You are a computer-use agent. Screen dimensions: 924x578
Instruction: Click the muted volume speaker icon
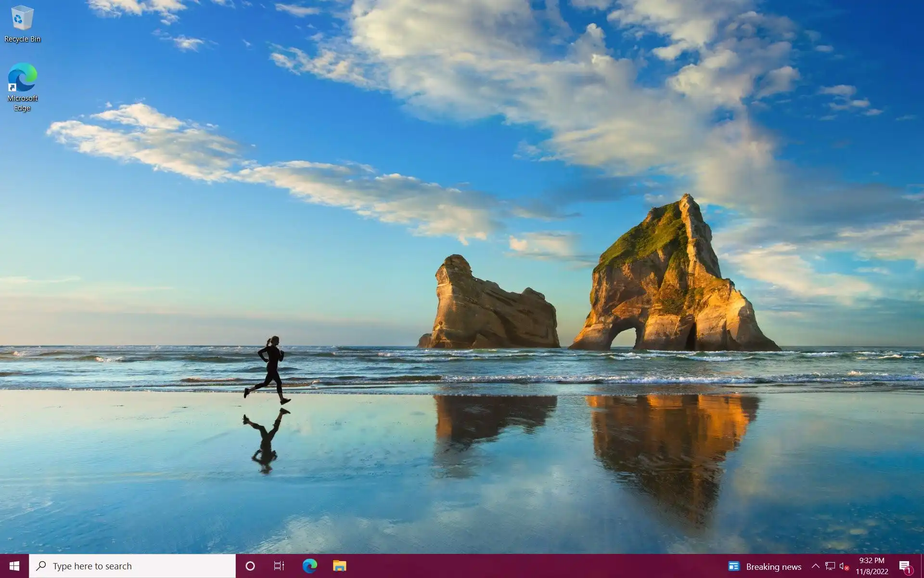pyautogui.click(x=844, y=566)
